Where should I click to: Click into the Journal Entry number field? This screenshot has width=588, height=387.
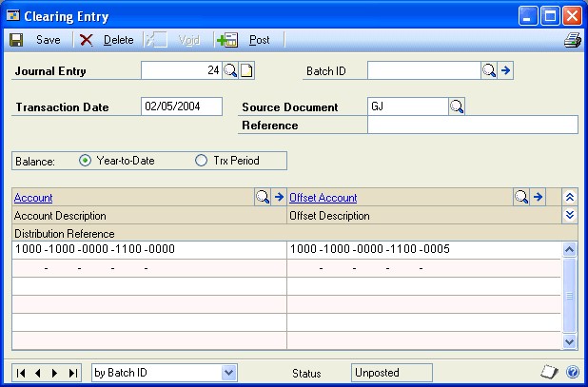182,70
